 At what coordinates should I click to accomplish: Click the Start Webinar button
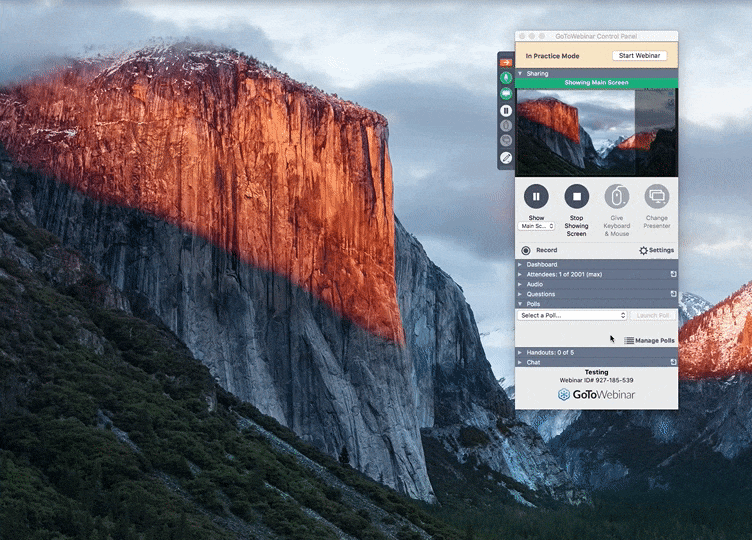pyautogui.click(x=639, y=56)
